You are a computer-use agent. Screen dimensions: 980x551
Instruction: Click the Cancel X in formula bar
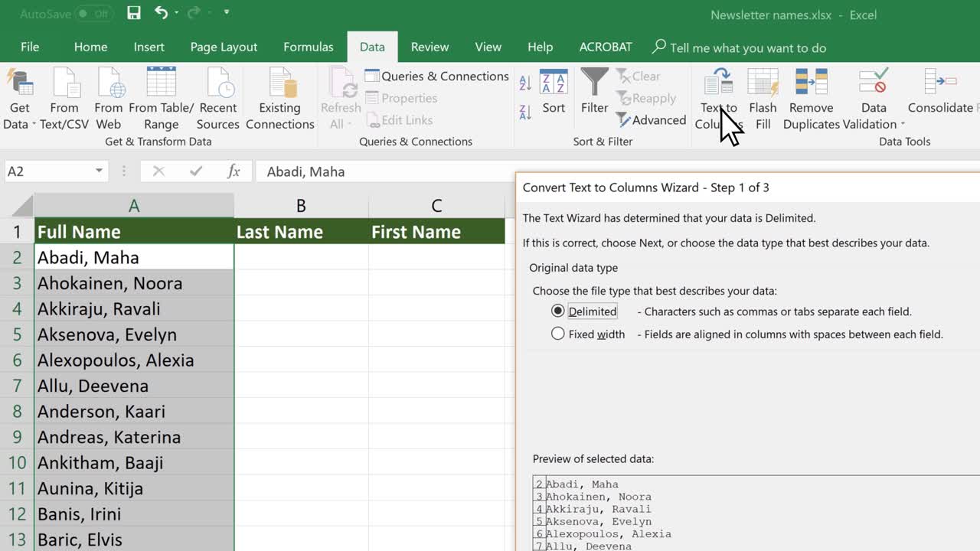pyautogui.click(x=158, y=171)
